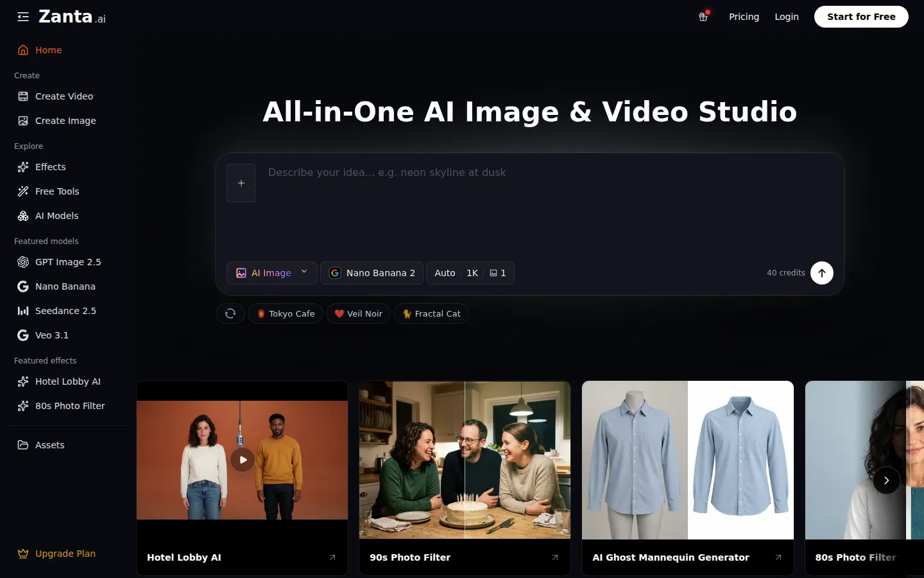
Task: Open the gift rewards icon
Action: click(x=703, y=17)
